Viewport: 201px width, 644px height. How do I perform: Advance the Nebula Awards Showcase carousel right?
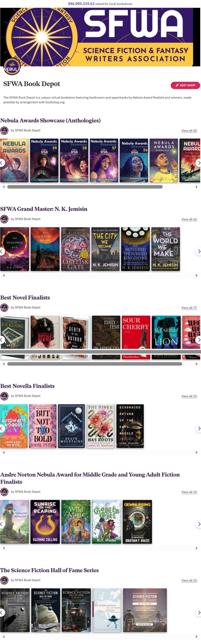tap(198, 163)
